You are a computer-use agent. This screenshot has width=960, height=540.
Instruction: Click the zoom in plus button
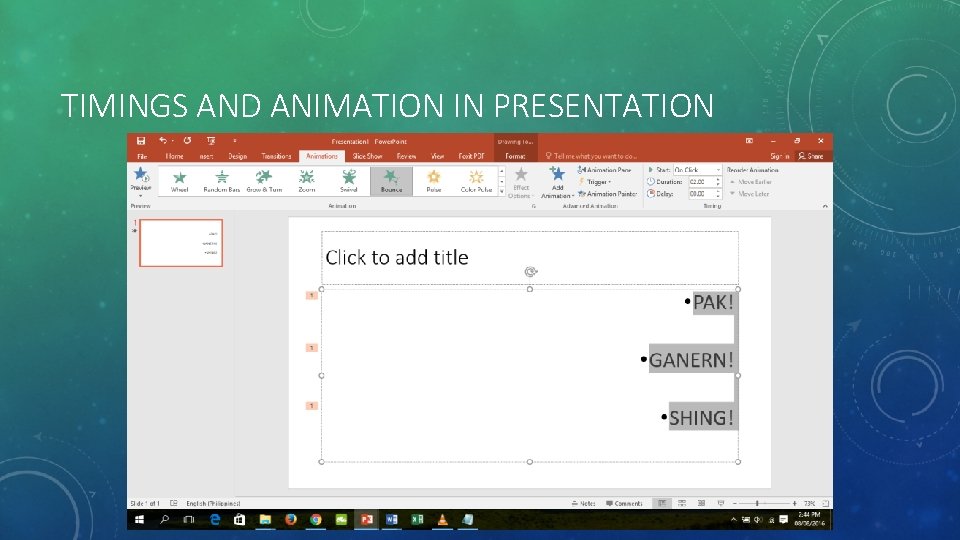click(x=794, y=503)
